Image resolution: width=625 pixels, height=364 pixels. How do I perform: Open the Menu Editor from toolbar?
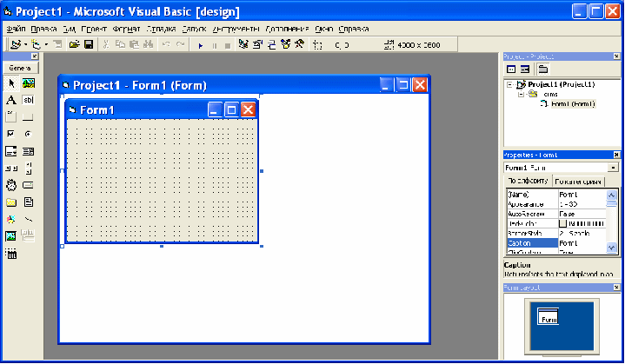pos(57,44)
